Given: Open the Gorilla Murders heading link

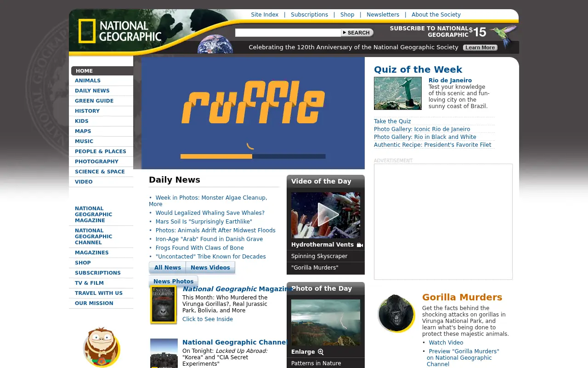Looking at the screenshot, I should (x=462, y=297).
